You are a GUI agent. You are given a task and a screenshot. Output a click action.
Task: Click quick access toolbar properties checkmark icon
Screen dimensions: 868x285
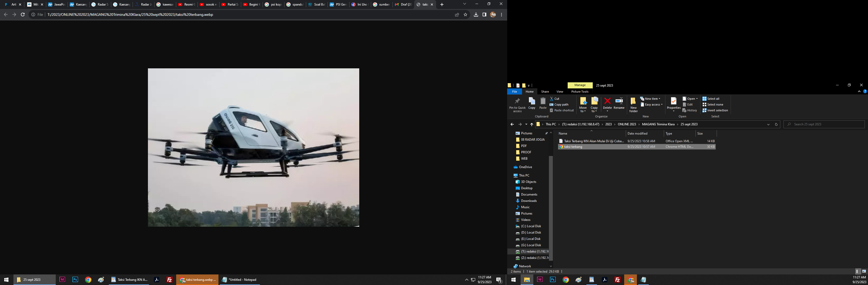[x=518, y=85]
